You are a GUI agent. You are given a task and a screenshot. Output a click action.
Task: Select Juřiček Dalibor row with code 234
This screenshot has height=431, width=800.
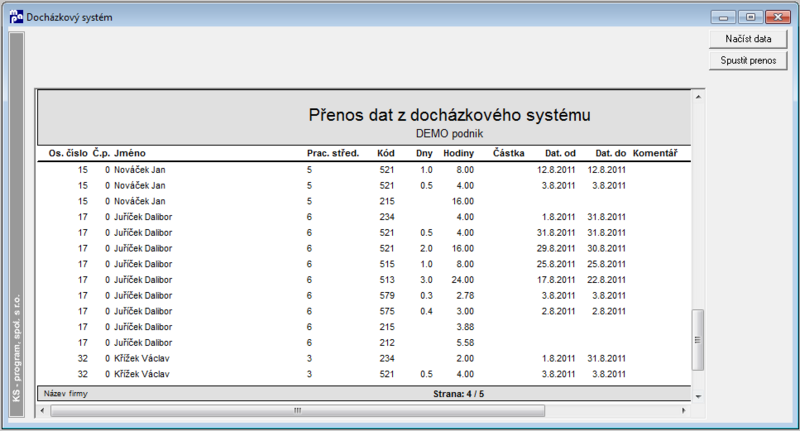(x=364, y=217)
